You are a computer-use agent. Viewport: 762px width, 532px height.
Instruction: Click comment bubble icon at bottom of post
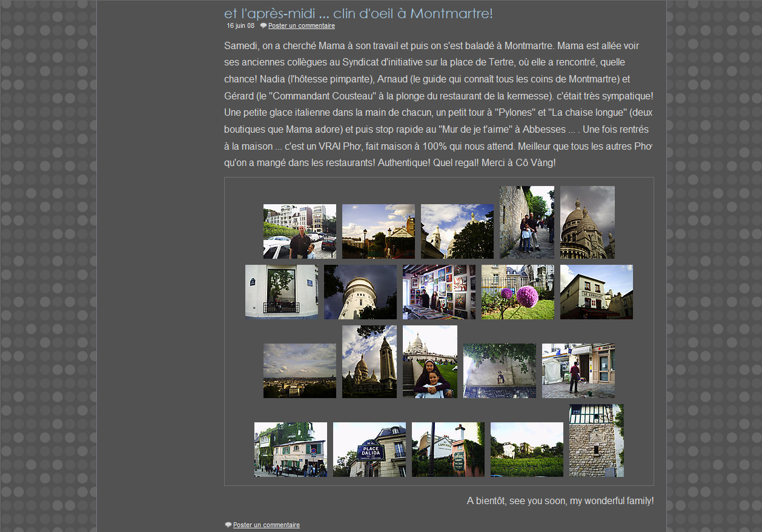coord(228,525)
